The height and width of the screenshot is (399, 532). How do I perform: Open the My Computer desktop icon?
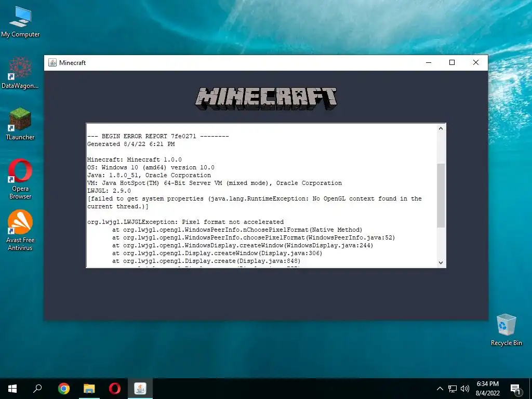(20, 22)
